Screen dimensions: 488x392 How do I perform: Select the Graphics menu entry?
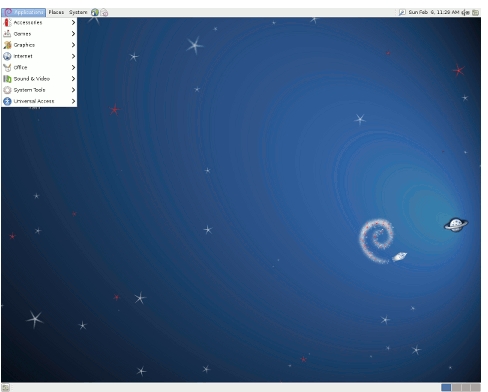[x=39, y=45]
